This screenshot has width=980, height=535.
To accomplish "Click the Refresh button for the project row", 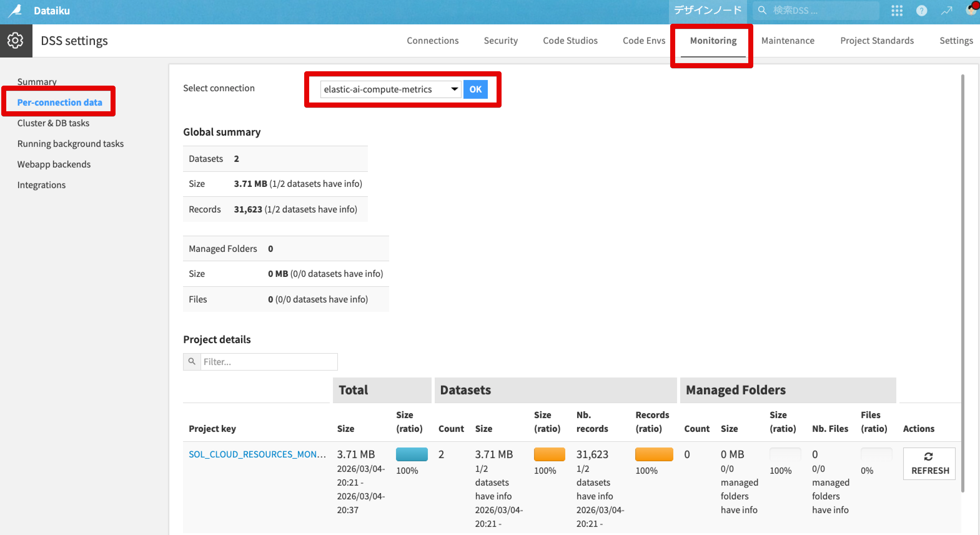I will pos(929,463).
